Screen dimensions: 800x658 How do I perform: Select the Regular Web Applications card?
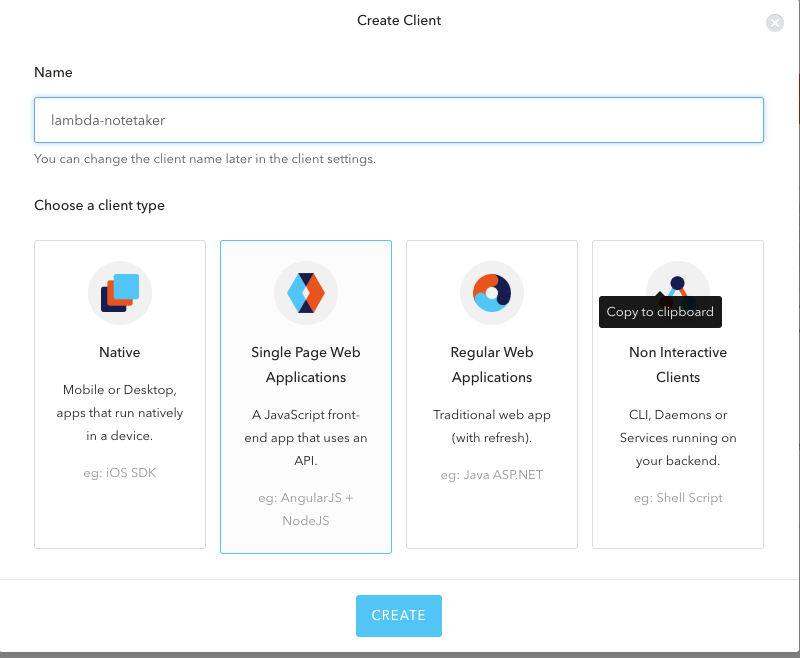pos(492,394)
